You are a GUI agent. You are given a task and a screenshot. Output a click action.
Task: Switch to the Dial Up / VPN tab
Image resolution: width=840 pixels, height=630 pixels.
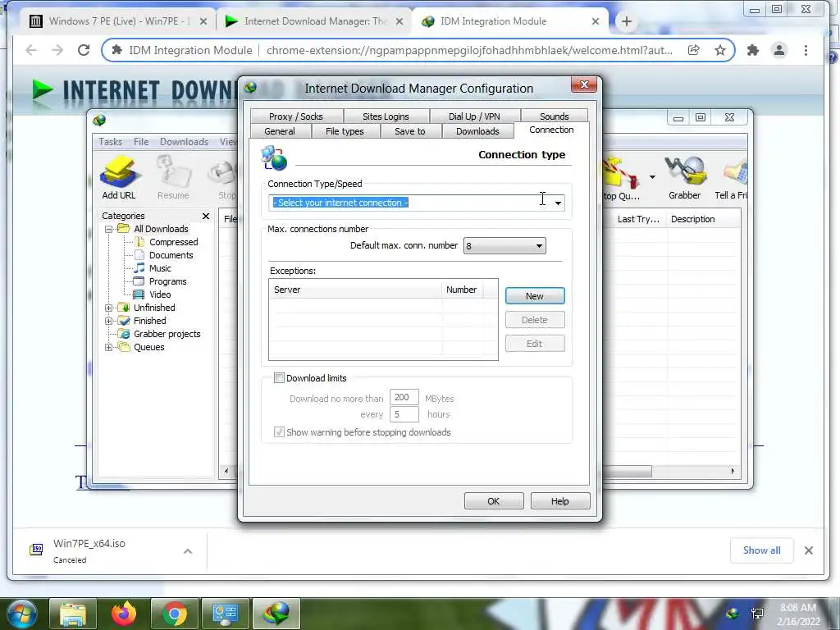(x=474, y=116)
